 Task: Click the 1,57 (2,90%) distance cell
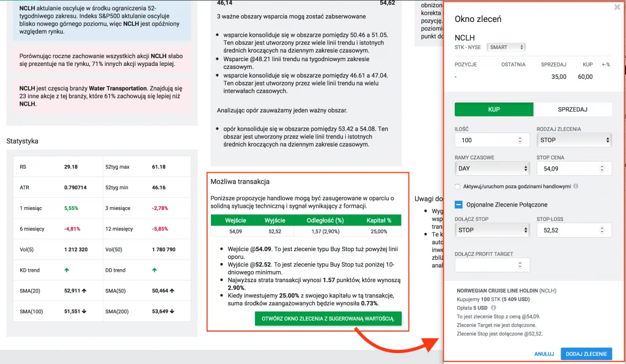click(325, 231)
